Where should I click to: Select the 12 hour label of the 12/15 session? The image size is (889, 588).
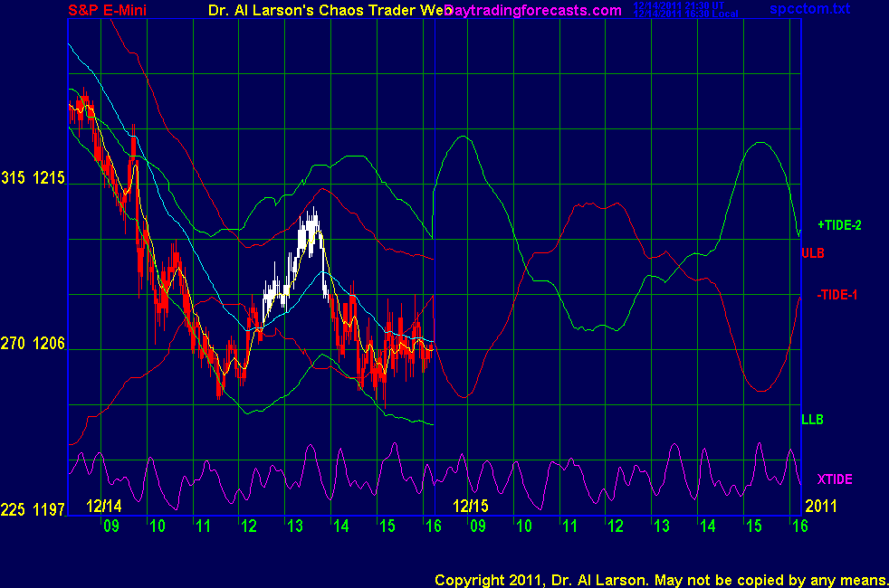(x=616, y=526)
